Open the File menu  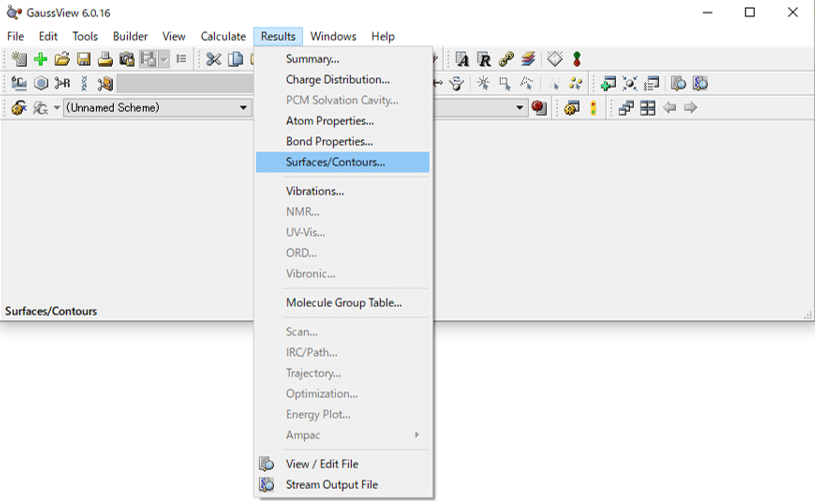click(x=16, y=36)
